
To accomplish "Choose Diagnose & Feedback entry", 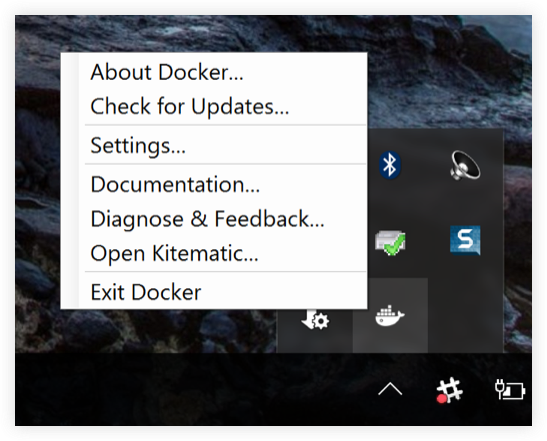I will (x=214, y=219).
